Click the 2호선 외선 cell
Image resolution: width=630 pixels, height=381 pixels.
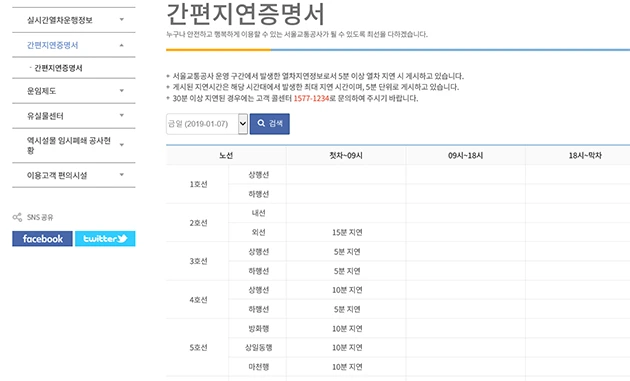(258, 232)
